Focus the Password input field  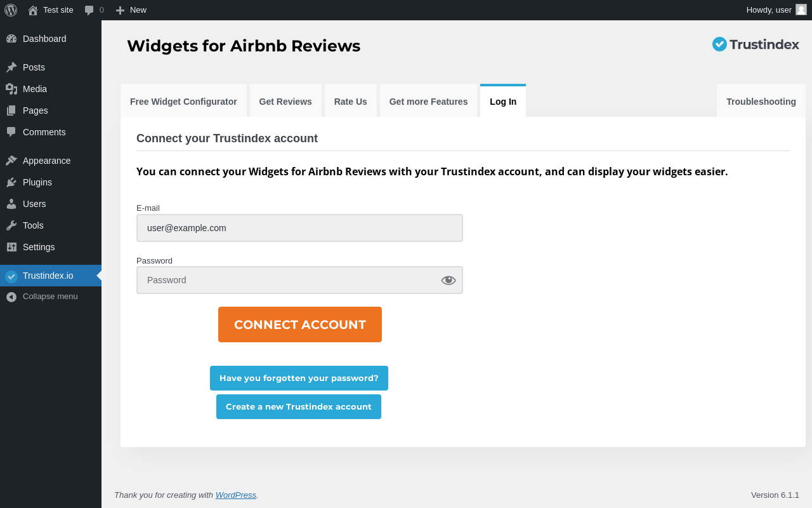click(x=299, y=280)
